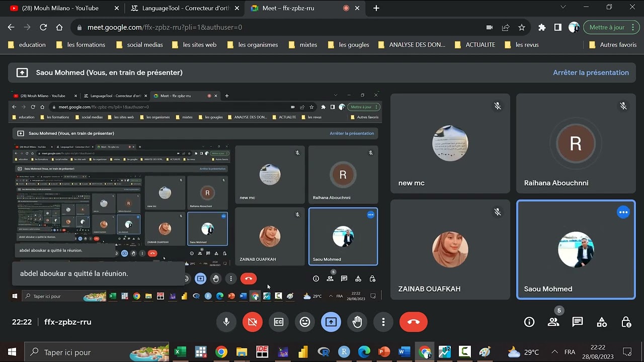Screen dimensions: 644x362
Task: Reload the current page
Action: [43, 27]
